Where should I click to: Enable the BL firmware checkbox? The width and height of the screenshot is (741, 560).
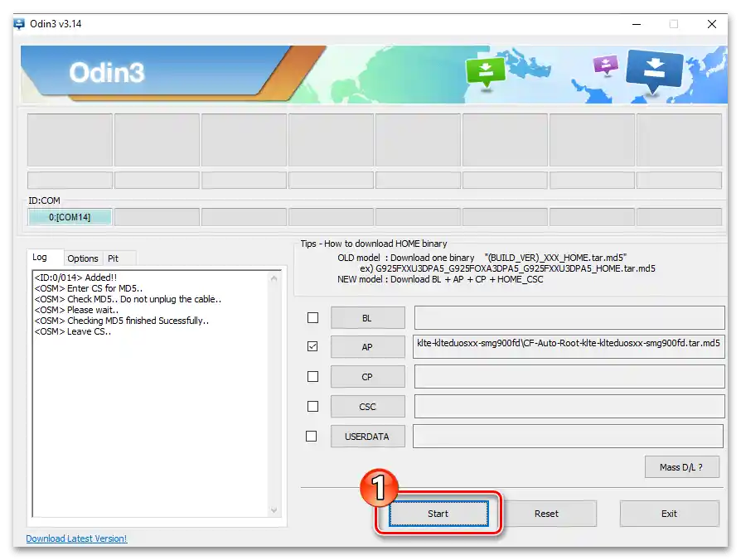click(x=312, y=317)
